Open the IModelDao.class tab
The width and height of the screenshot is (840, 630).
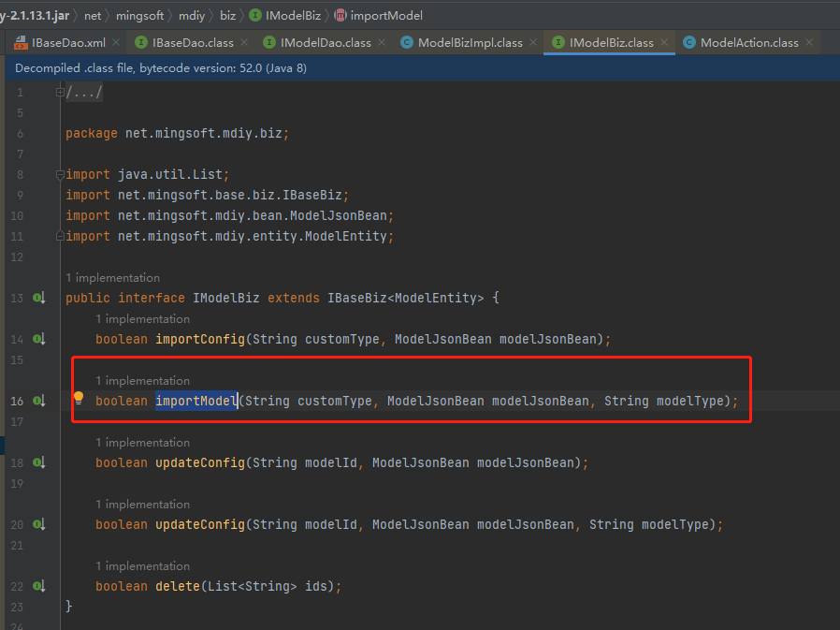(326, 43)
